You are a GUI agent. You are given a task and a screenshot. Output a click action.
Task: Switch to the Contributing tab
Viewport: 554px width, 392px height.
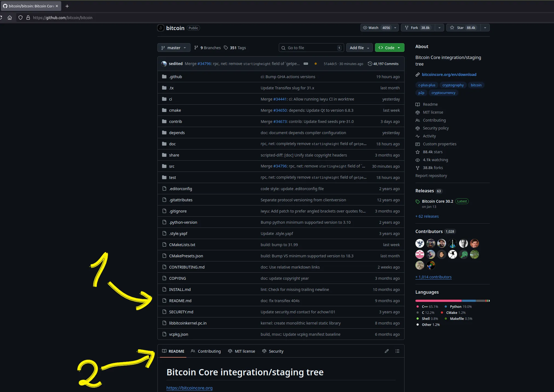pyautogui.click(x=206, y=351)
